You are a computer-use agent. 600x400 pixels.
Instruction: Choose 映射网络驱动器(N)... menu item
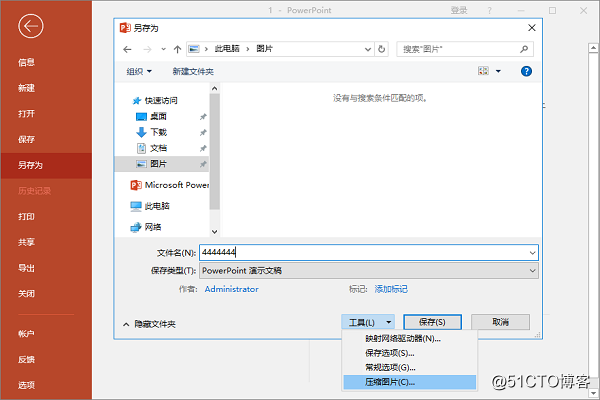tap(409, 338)
